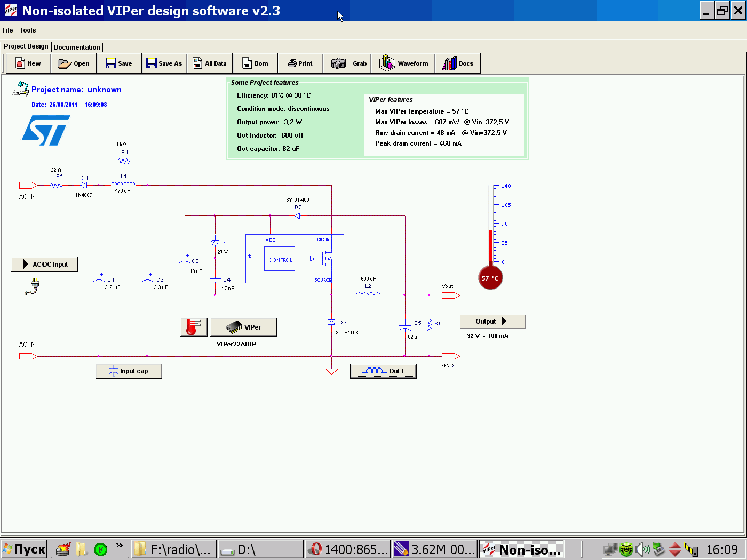Click the upper AC IN terminal connector
Viewport: 747px width, 560px height.
click(28, 186)
